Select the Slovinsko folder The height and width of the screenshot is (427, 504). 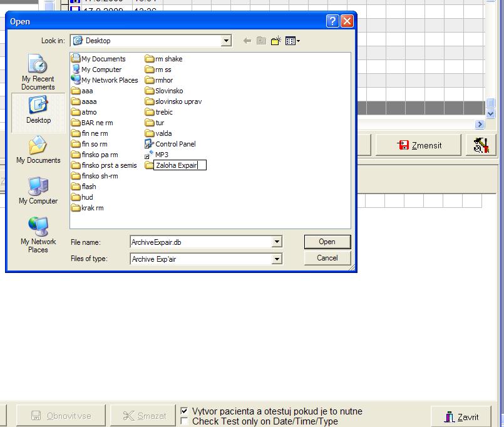[164, 91]
